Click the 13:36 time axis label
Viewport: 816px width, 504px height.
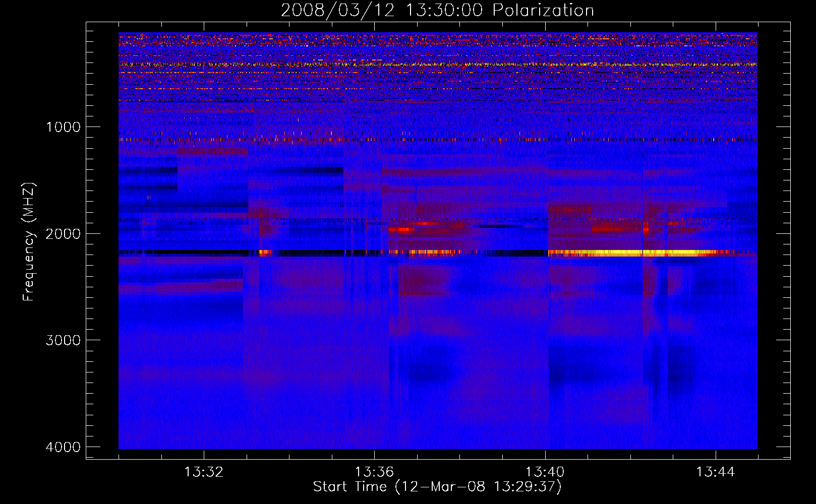[x=374, y=472]
